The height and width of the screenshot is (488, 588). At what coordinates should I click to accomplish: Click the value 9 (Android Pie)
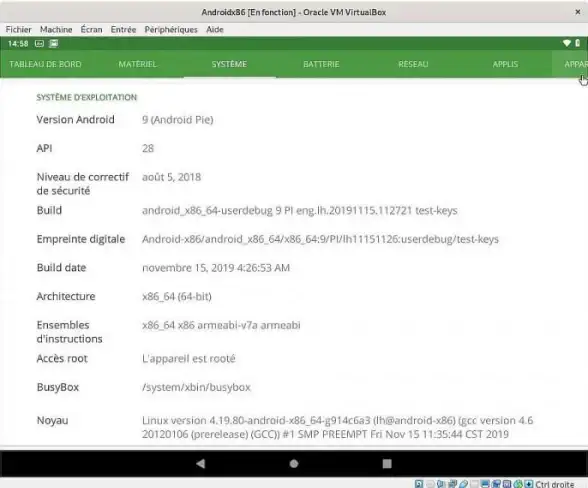178,120
